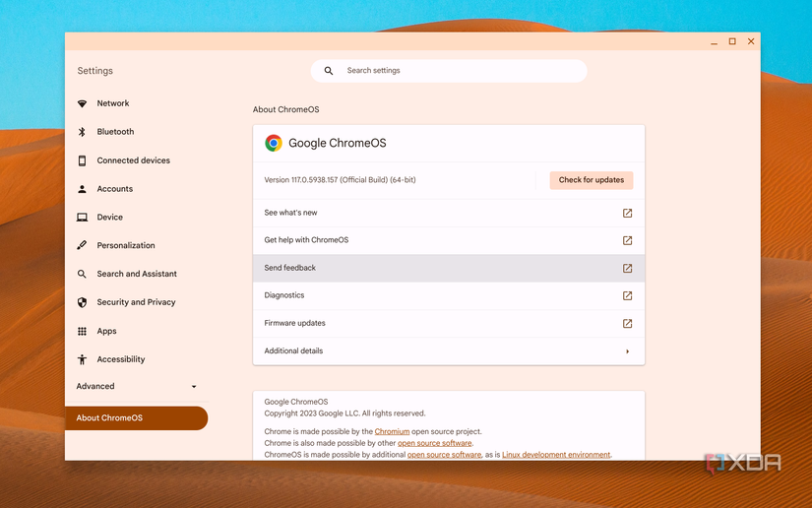Click the Network wifi icon
812x508 pixels.
pos(82,103)
